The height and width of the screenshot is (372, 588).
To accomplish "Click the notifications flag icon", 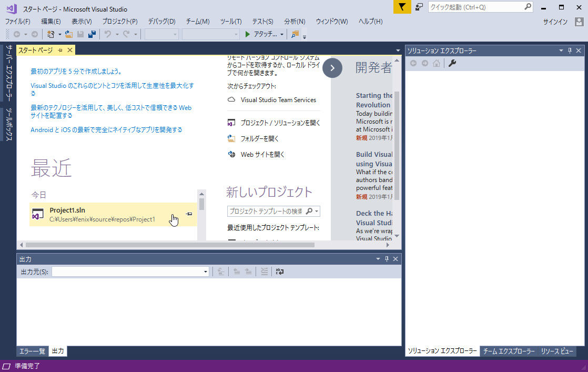I will coord(402,7).
